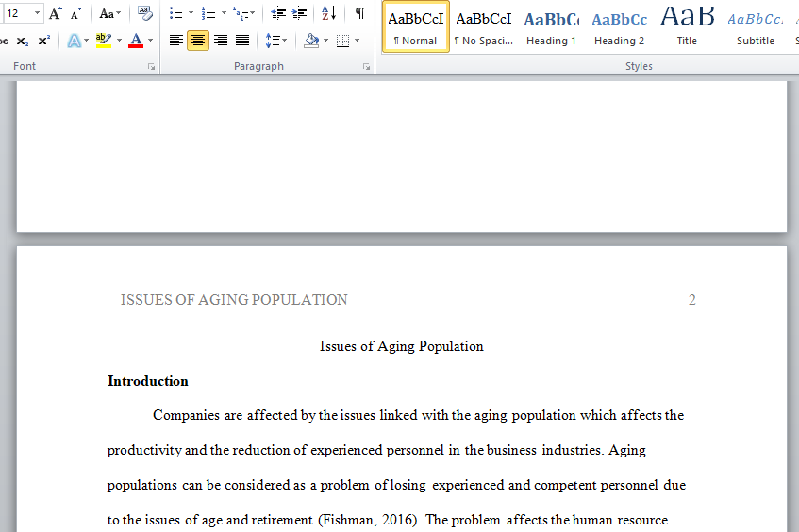
Task: Expand highlight color dropdown arrow
Action: (119, 41)
